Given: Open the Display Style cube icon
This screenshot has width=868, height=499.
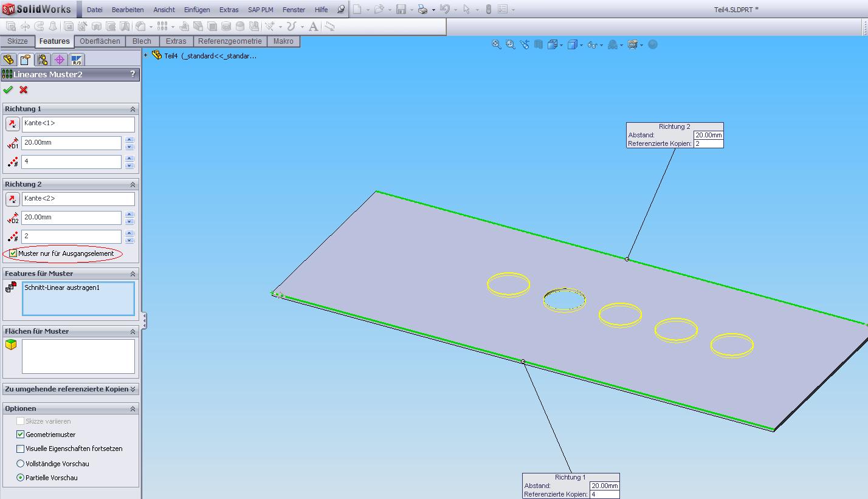Looking at the screenshot, I should coord(572,44).
